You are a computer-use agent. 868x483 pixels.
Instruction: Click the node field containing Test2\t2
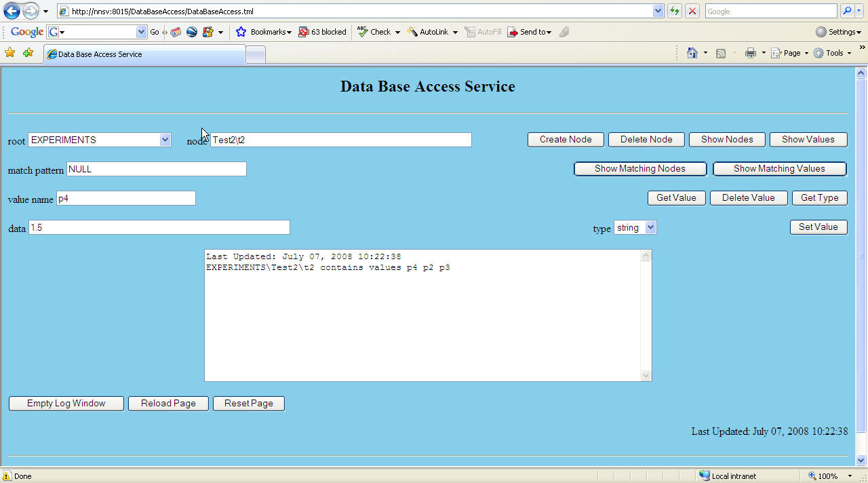pos(340,140)
